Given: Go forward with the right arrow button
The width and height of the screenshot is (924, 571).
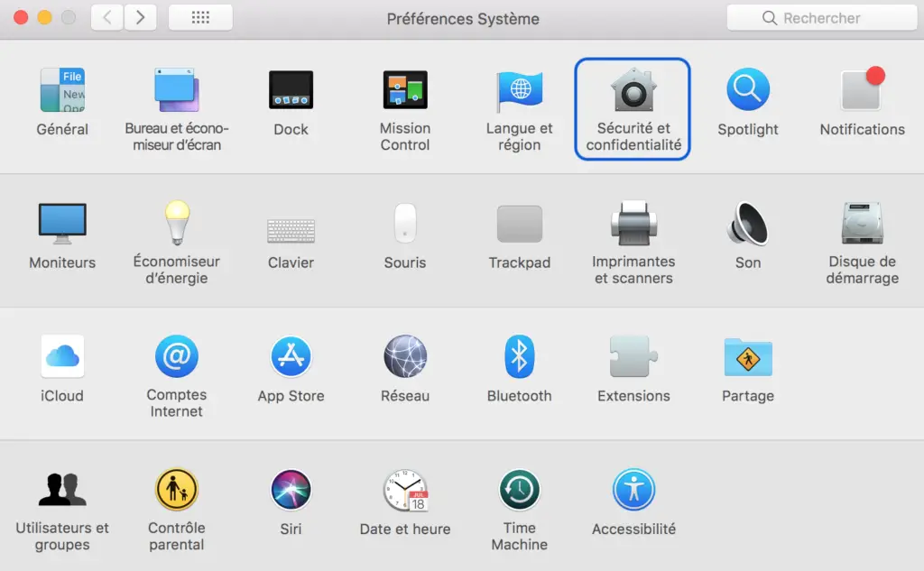Looking at the screenshot, I should point(140,18).
